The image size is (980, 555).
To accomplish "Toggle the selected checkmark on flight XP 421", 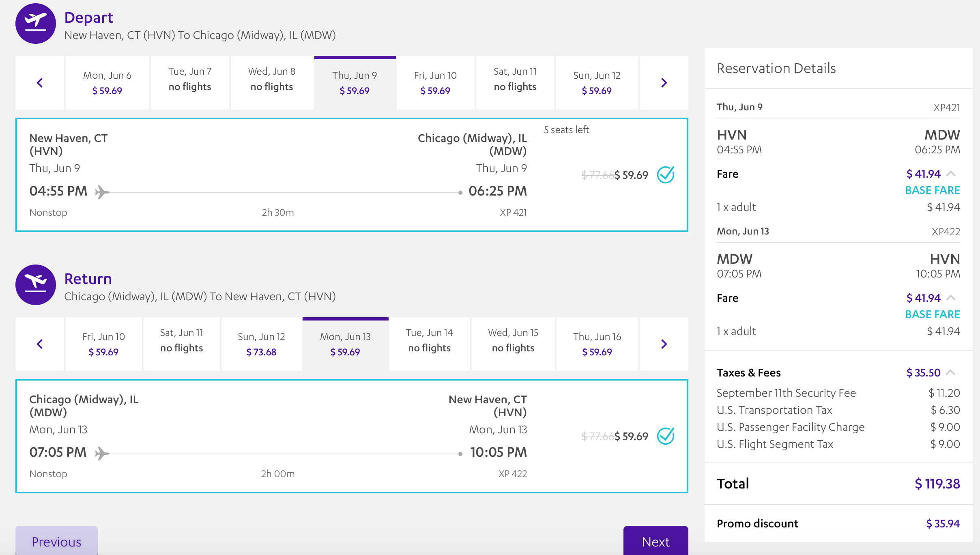I will click(666, 175).
